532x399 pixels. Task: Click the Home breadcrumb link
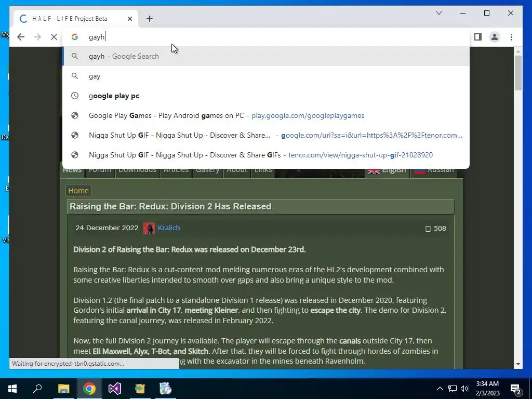point(78,191)
